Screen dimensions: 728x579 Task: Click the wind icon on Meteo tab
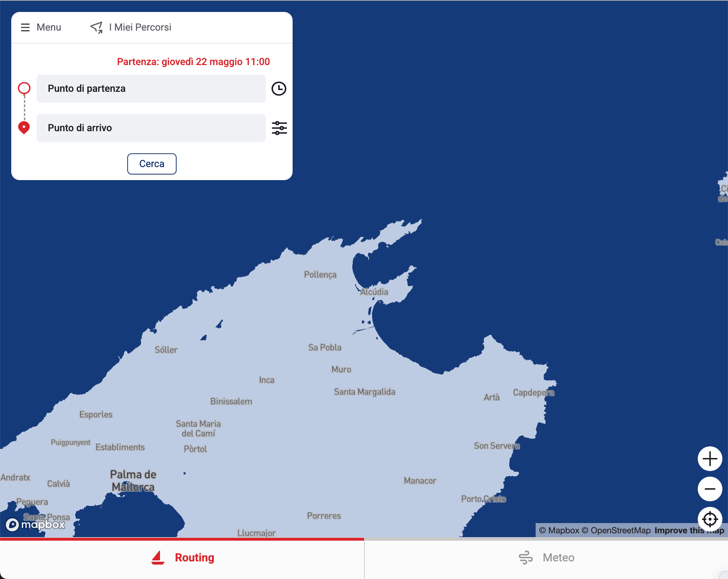point(526,558)
